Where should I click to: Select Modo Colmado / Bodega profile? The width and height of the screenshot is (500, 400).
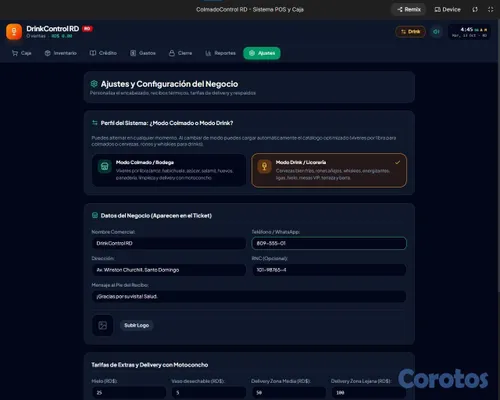(169, 170)
